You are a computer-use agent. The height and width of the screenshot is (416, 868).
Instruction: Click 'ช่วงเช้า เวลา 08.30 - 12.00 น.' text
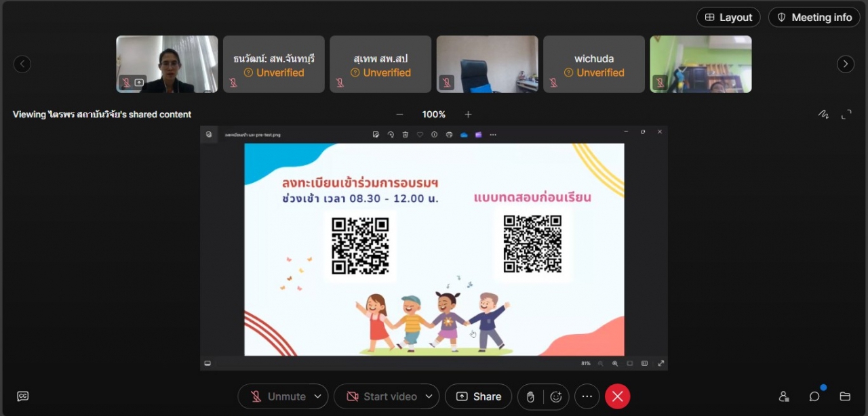(361, 199)
